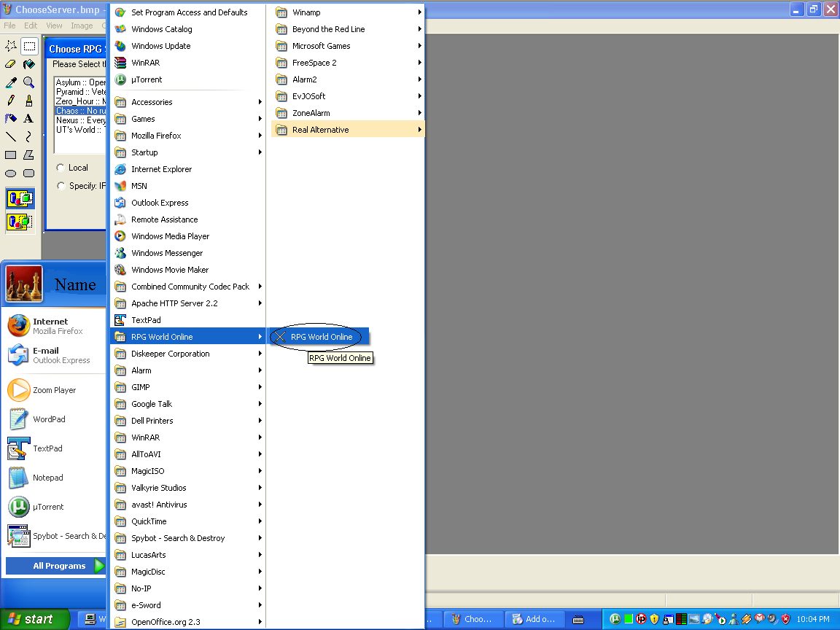Select the Text tool in Paint
The height and width of the screenshot is (630, 840).
(29, 118)
